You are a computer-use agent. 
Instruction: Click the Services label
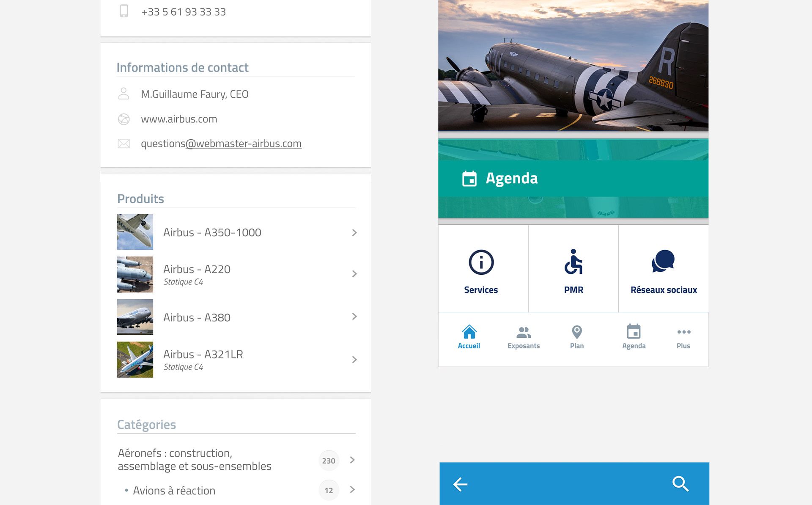(x=481, y=290)
